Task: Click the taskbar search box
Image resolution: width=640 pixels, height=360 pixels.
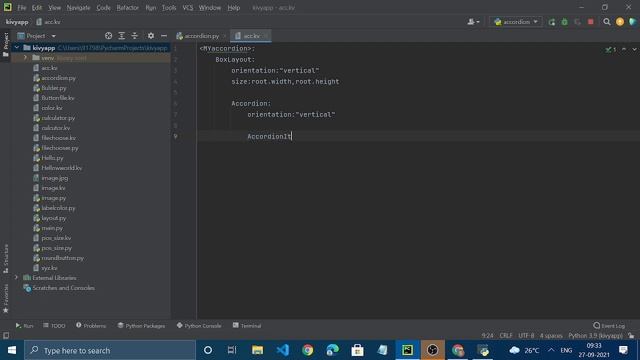Action: coord(110,350)
